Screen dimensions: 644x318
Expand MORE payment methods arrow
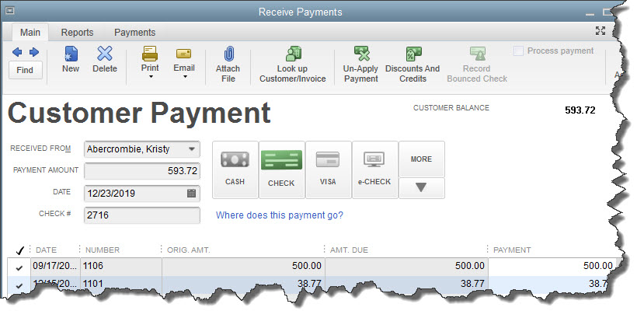[421, 188]
